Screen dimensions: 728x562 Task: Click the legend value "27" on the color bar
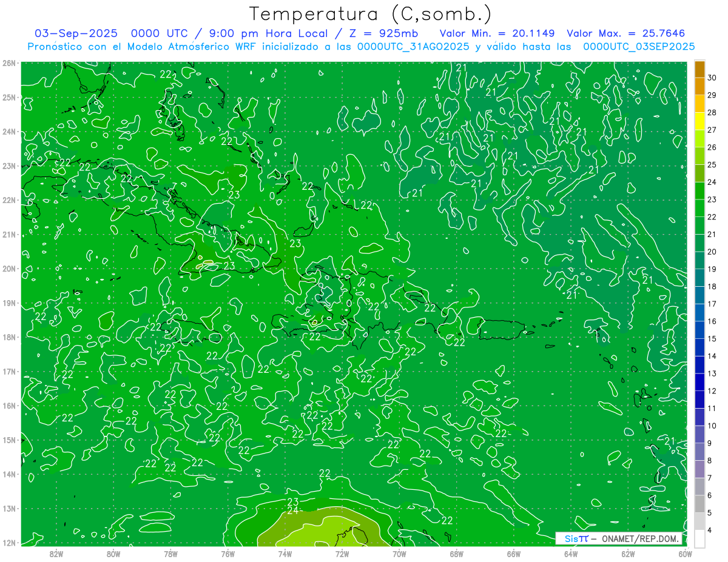point(712,129)
